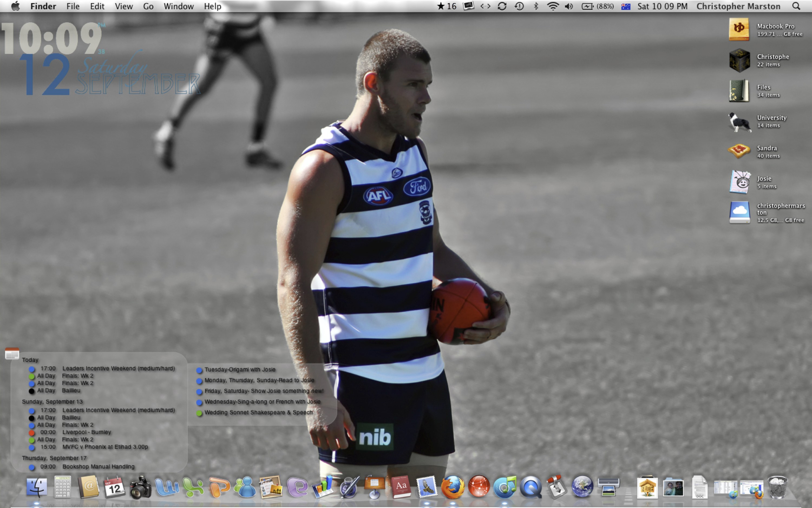Click the Sat 10 09 PM clock
Image resolution: width=812 pixels, height=508 pixels.
[x=662, y=6]
